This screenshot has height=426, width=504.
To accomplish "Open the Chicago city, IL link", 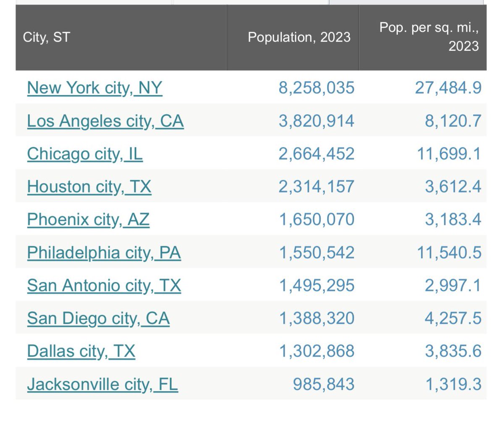I will (85, 154).
